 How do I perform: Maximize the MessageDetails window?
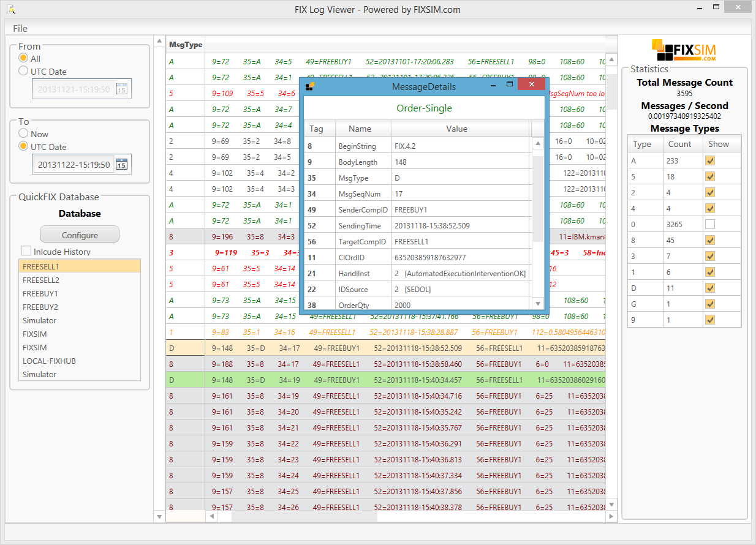[x=509, y=85]
